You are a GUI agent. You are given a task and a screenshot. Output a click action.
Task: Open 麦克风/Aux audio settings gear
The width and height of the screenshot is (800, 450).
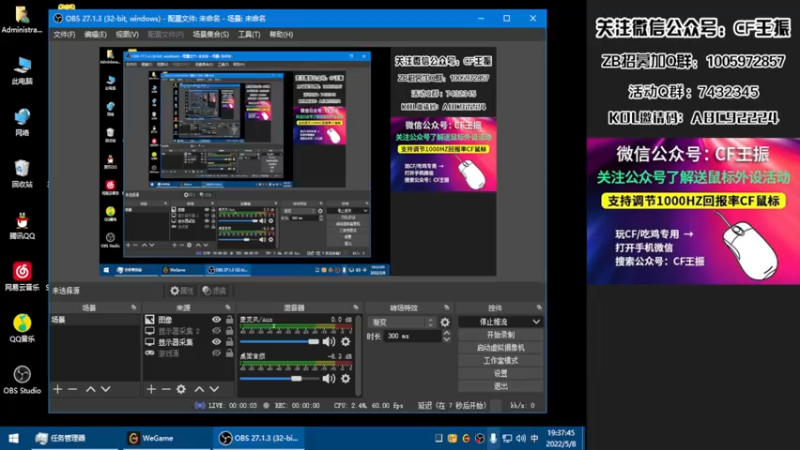tap(345, 341)
